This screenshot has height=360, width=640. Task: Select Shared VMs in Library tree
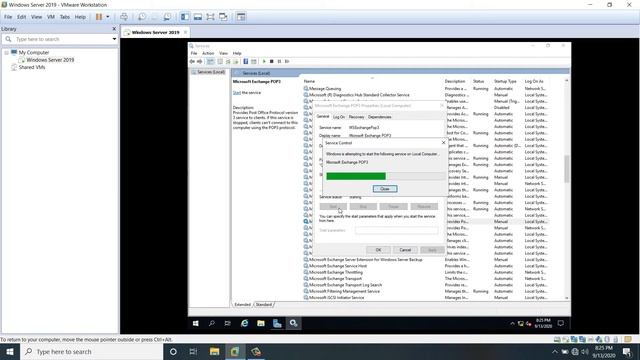32,67
